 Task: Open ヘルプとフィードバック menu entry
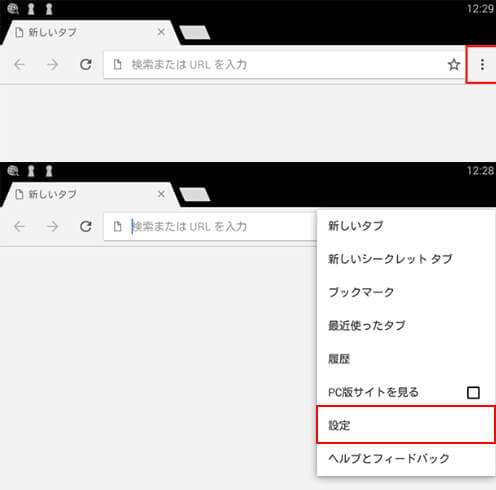pyautogui.click(x=406, y=458)
